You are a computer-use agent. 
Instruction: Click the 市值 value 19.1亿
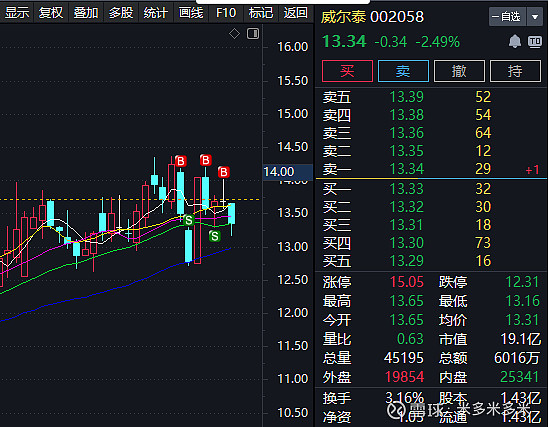pyautogui.click(x=521, y=339)
